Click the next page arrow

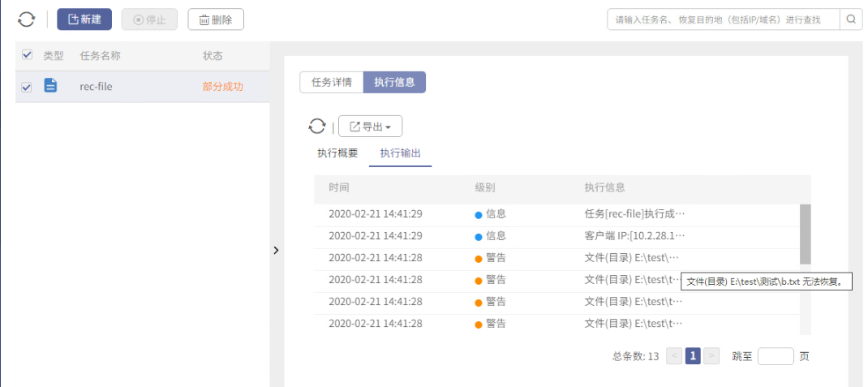[x=712, y=356]
